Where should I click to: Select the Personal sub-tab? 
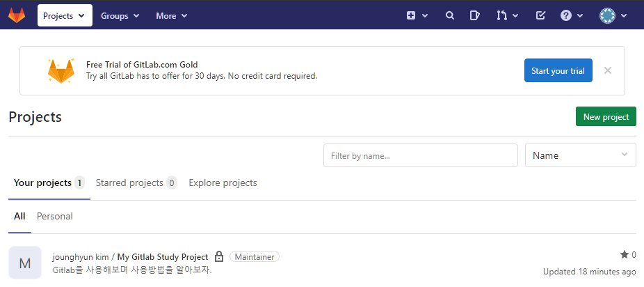tap(55, 216)
